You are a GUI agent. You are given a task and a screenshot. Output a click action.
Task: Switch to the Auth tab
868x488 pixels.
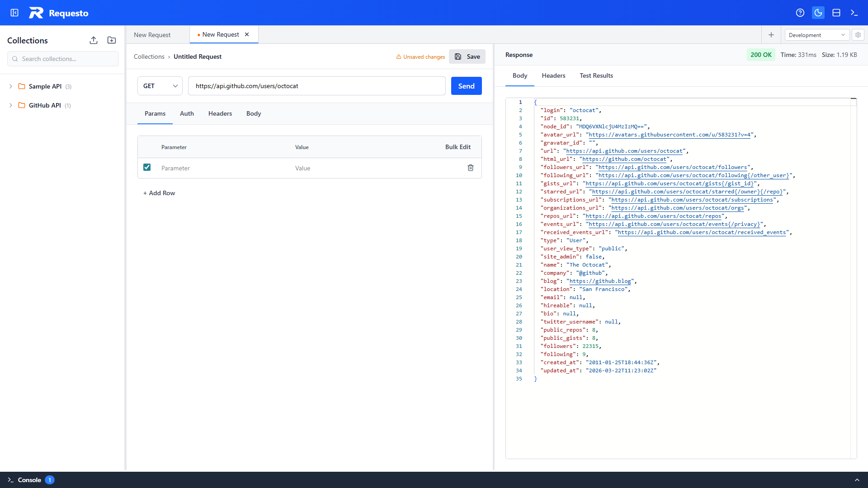coord(187,113)
